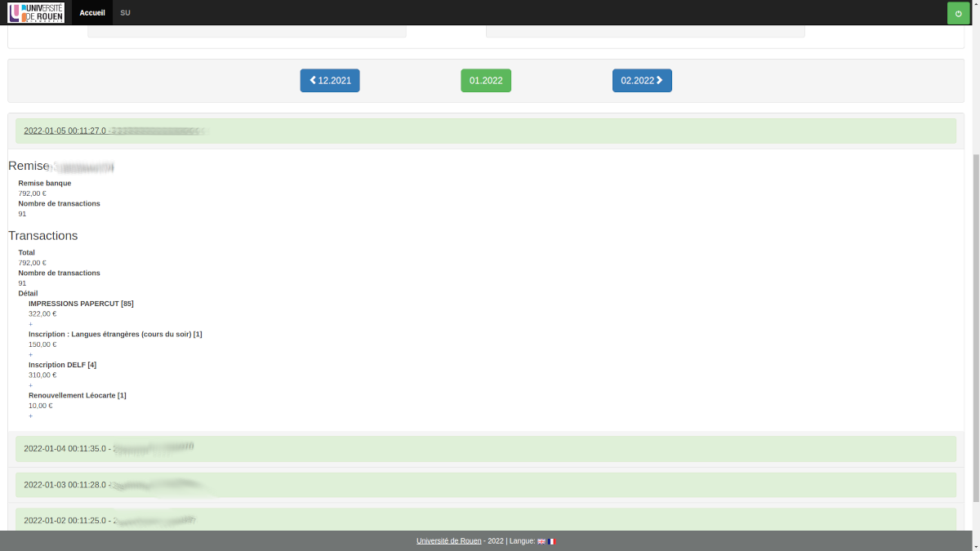This screenshot has width=980, height=551.
Task: Expand the 2022-01-02 00:11:25.0 entry
Action: click(65, 520)
